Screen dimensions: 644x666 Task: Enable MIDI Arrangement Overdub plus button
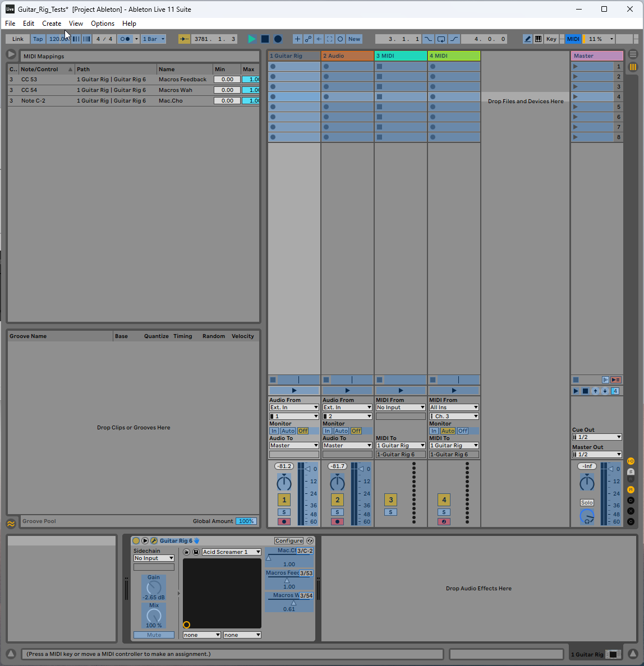pos(297,39)
